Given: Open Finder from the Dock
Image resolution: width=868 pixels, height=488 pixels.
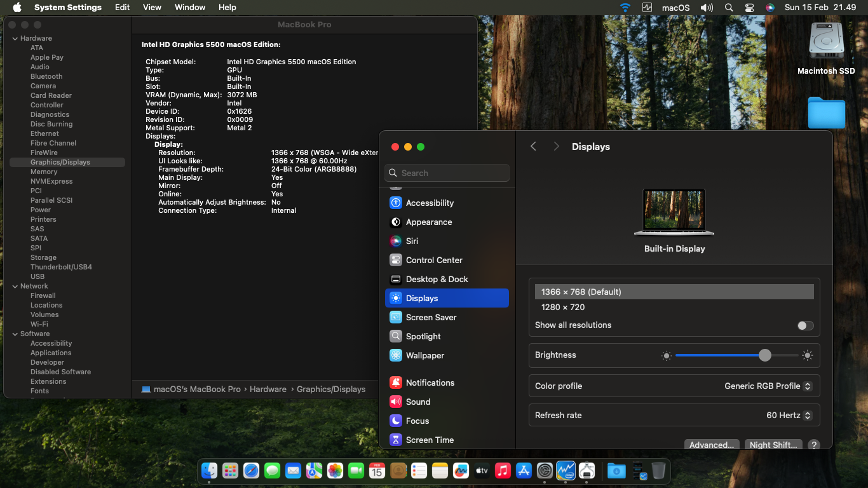Looking at the screenshot, I should coord(210,471).
